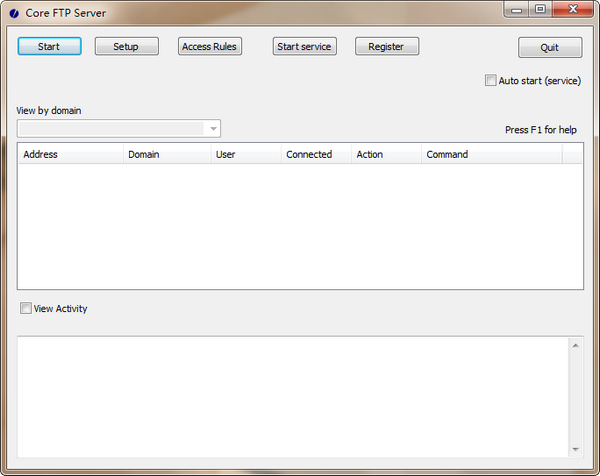Sort by the User column header

(246, 154)
